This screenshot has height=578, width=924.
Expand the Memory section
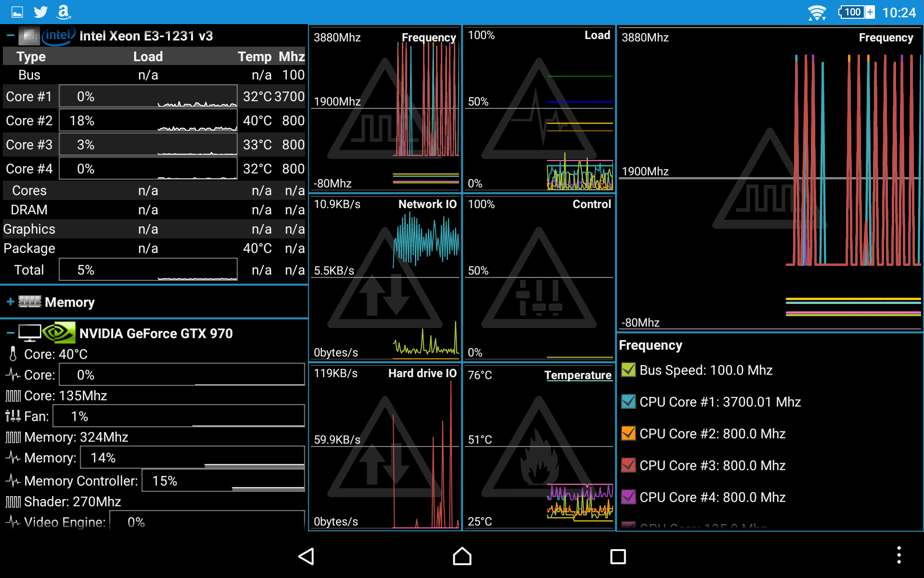[x=10, y=302]
